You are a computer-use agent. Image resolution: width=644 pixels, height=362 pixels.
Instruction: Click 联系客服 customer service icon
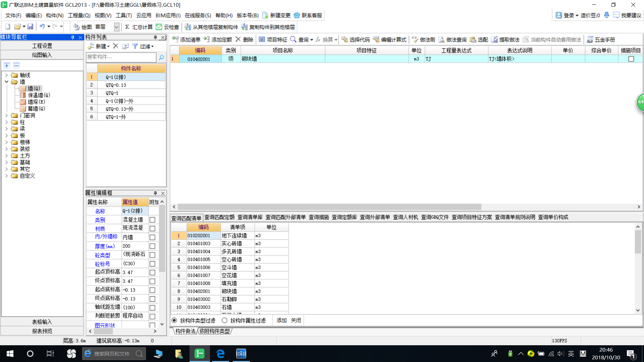click(308, 15)
